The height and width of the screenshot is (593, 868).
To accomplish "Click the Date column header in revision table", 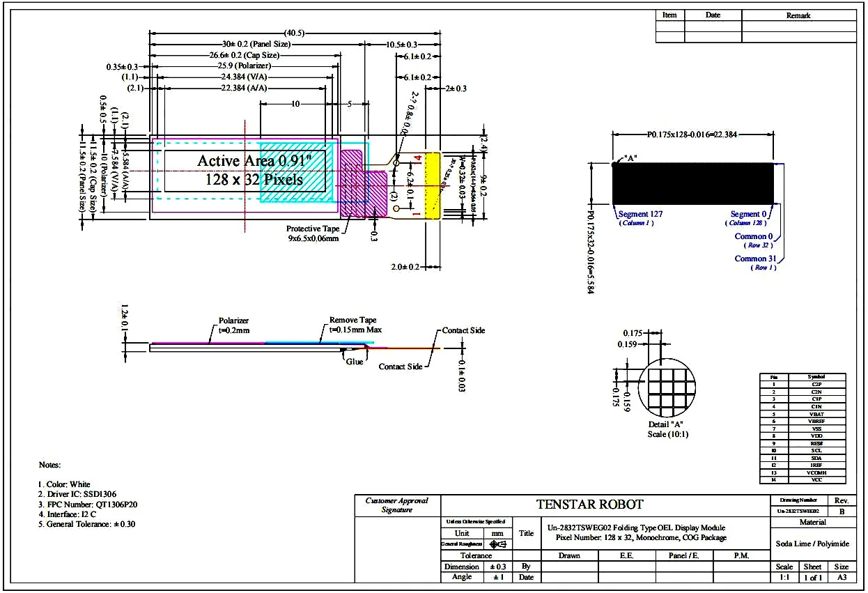I will 713,15.
